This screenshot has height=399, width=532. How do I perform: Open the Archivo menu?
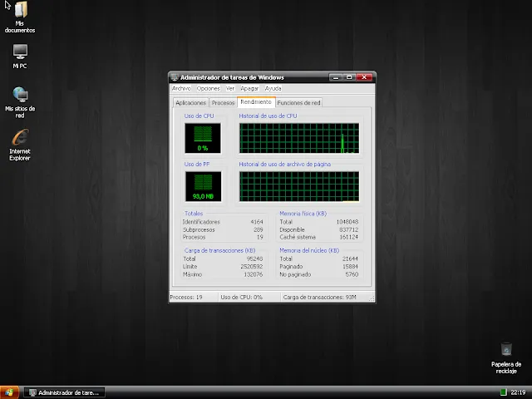[x=181, y=89]
